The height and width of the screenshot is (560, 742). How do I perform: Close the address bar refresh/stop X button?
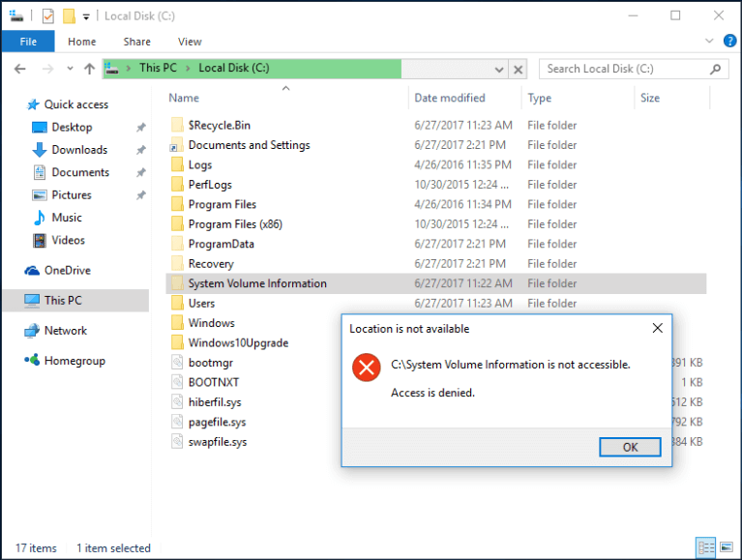pos(519,69)
